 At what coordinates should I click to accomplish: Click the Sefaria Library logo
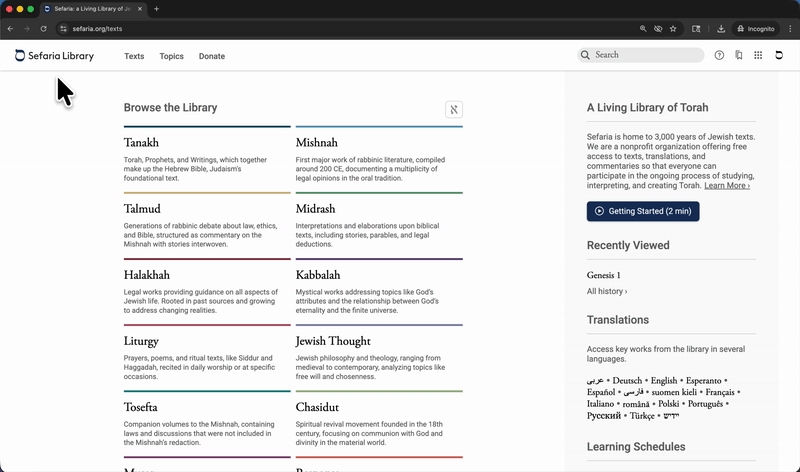pyautogui.click(x=55, y=56)
